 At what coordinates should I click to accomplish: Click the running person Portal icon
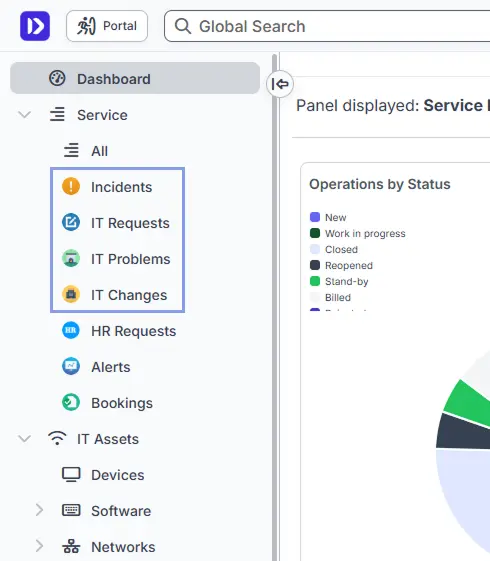pos(87,26)
